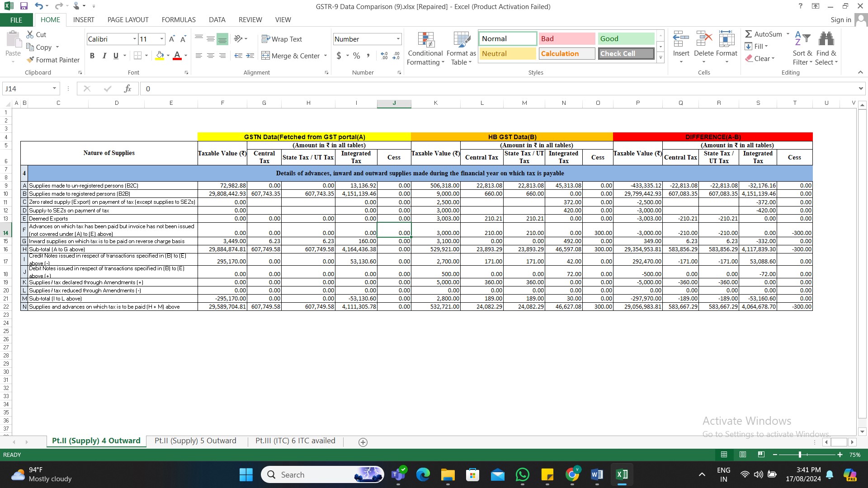
Task: Apply the Good cell style
Action: (626, 39)
